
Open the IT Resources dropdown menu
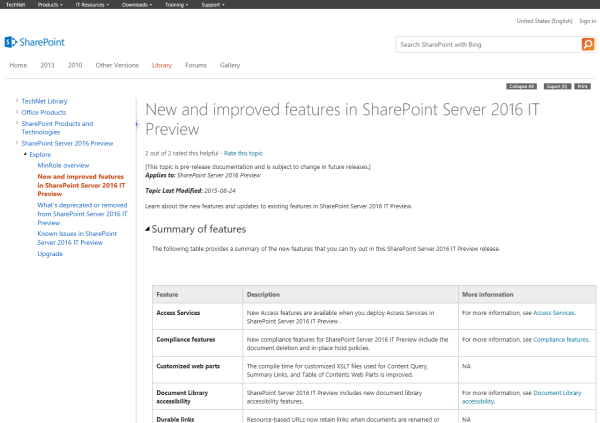tap(101, 4)
